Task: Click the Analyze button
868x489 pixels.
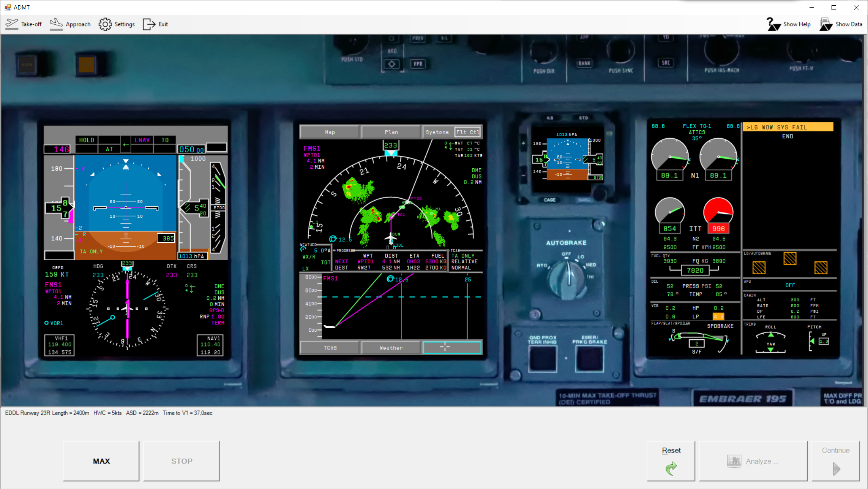Action: (x=753, y=461)
